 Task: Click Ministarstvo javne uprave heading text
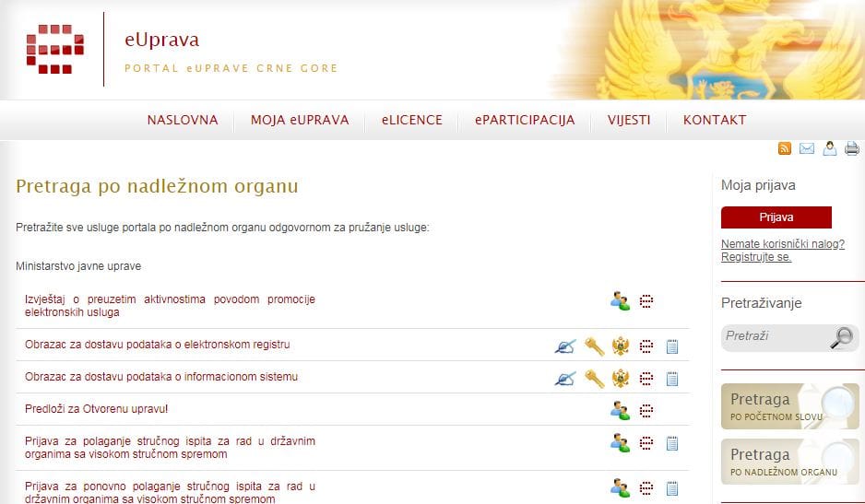(78, 266)
